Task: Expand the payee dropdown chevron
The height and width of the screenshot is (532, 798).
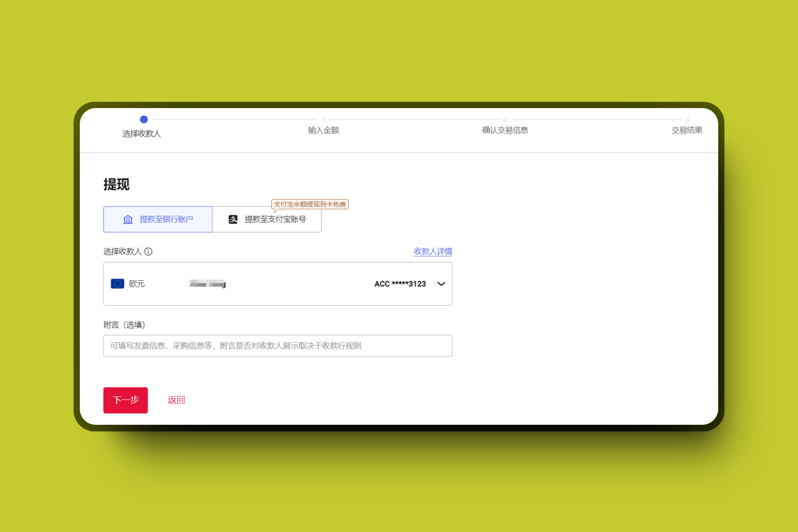Action: [x=441, y=284]
